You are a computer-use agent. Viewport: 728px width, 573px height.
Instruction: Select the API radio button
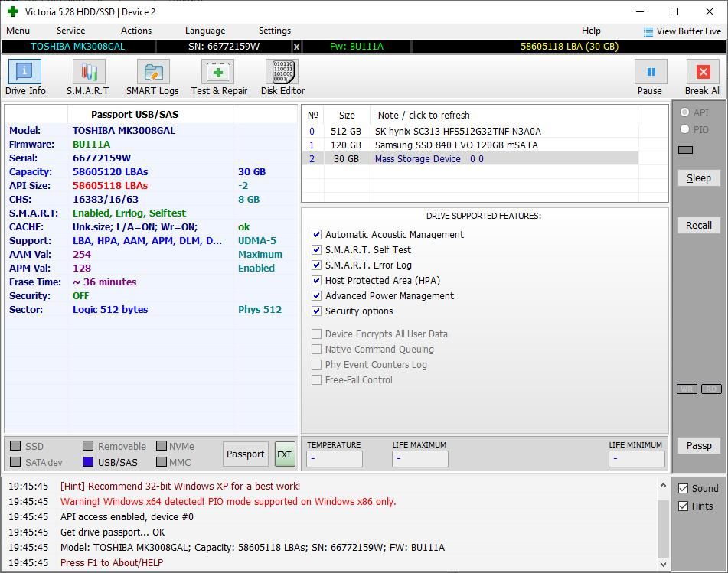pos(684,112)
